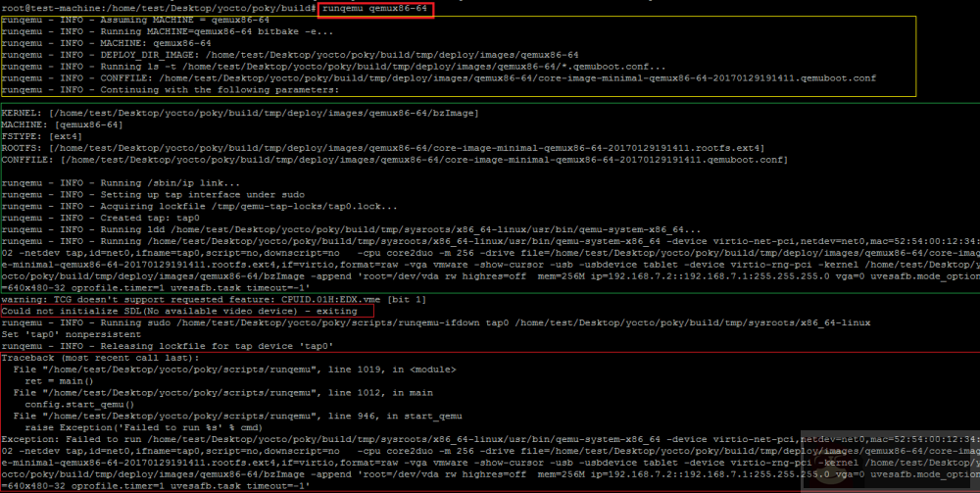The image size is (980, 493).
Task: Click the "raise Exception('Failed to run %s' % cmd)" line
Action: pos(143,428)
